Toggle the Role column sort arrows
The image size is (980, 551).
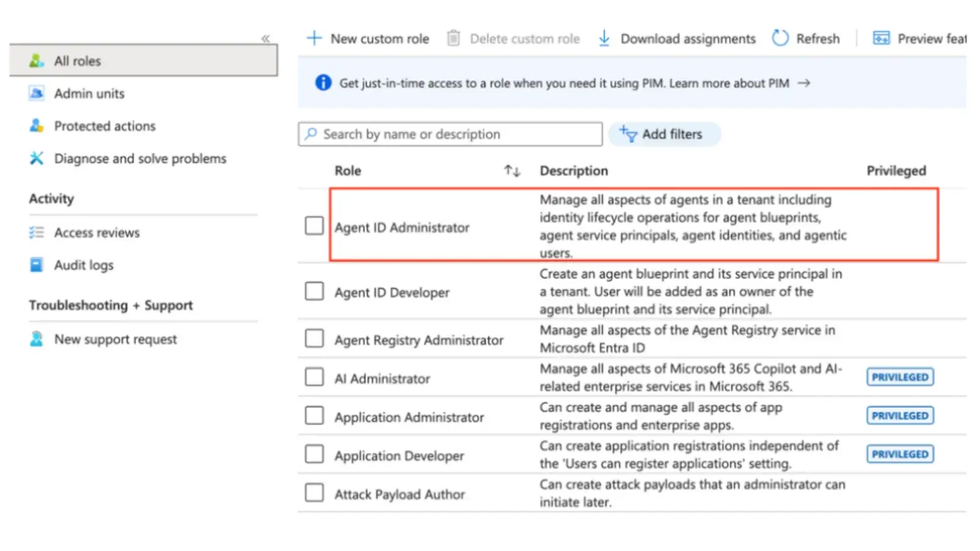512,171
